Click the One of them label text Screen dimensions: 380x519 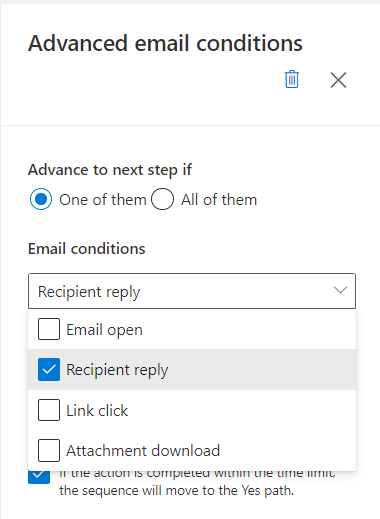pyautogui.click(x=103, y=200)
